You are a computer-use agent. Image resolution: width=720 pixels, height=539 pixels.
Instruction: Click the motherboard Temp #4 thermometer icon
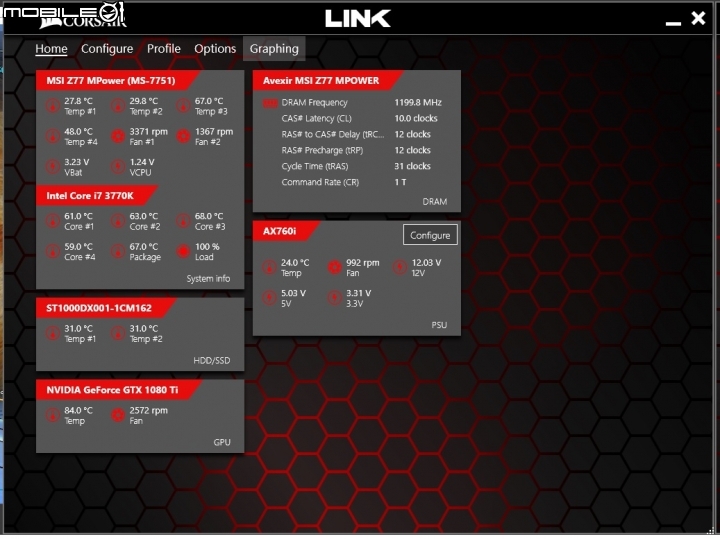(53, 136)
